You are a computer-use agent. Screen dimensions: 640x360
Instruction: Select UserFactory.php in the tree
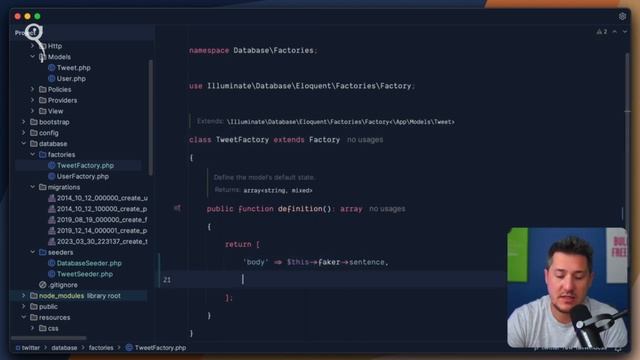tap(82, 176)
